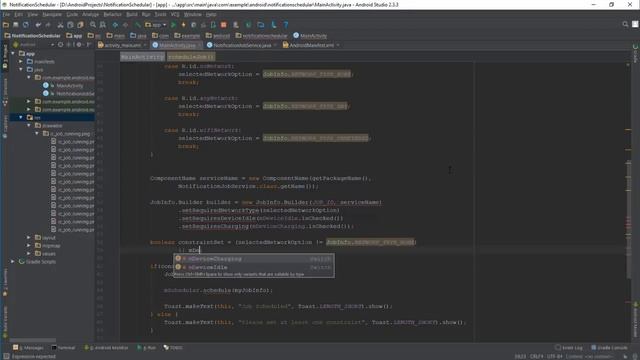Expand the values folder
Viewport: 640px width, 360px height.
(x=29, y=253)
